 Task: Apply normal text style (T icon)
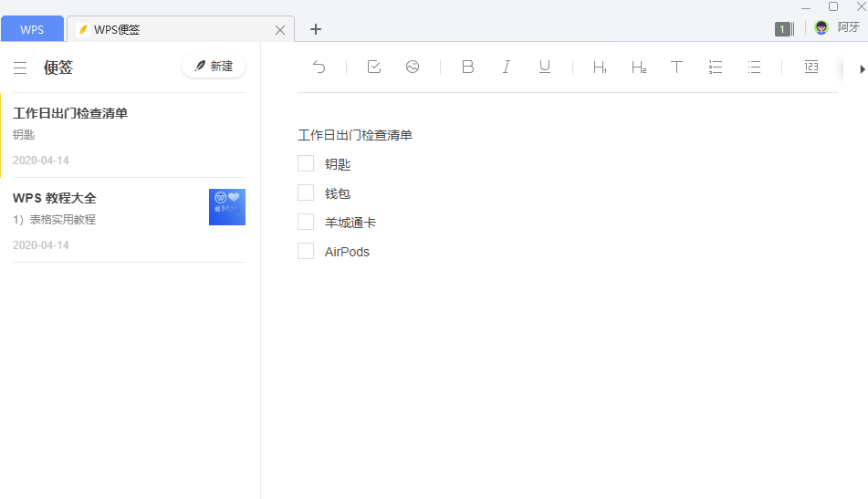coord(676,67)
